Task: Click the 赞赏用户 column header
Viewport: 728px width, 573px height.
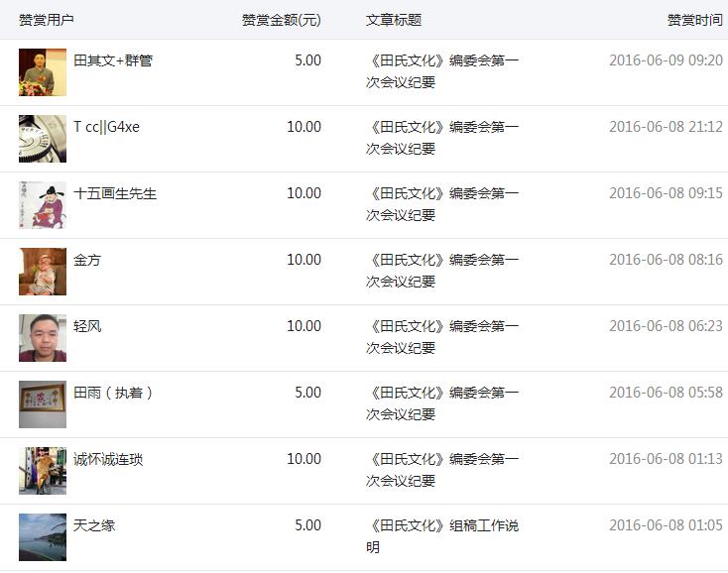Action: click(x=47, y=20)
